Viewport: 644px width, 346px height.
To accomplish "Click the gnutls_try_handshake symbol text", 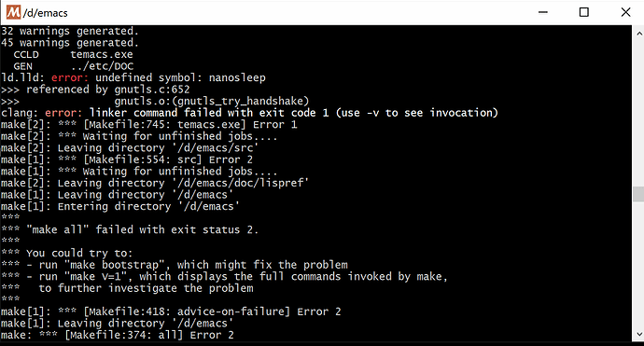I will pos(243,101).
